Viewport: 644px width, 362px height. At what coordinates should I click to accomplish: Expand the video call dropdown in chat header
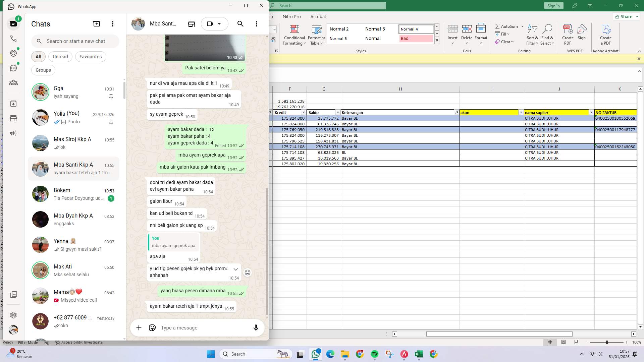coord(220,24)
